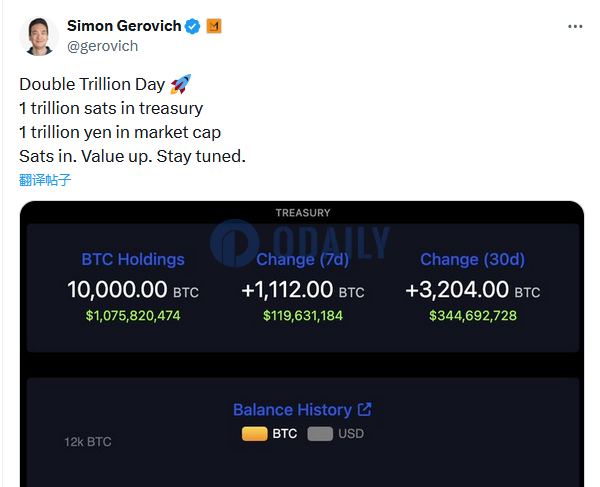This screenshot has height=487, width=600.
Task: Click the gray USD legend swatch
Action: coord(320,434)
